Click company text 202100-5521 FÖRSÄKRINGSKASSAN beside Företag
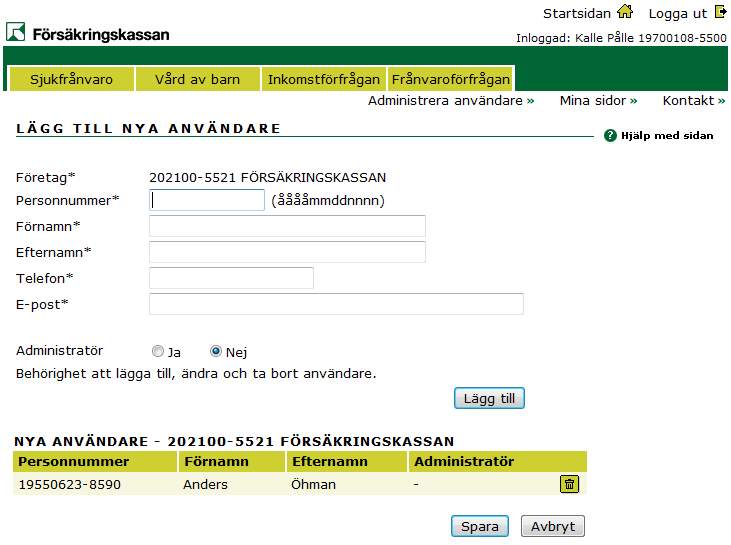 pos(268,178)
